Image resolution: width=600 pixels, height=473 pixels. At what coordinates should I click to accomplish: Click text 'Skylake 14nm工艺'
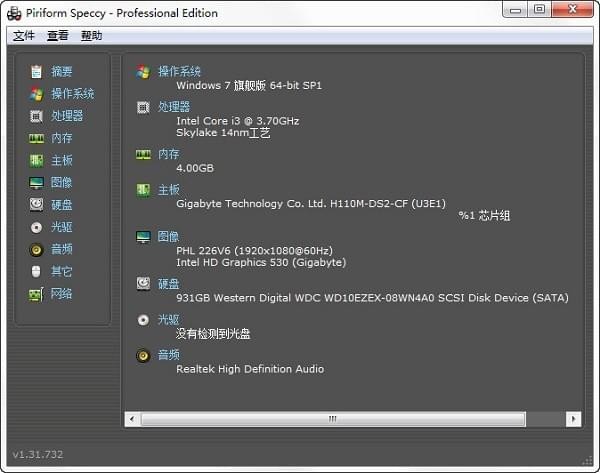click(x=223, y=133)
